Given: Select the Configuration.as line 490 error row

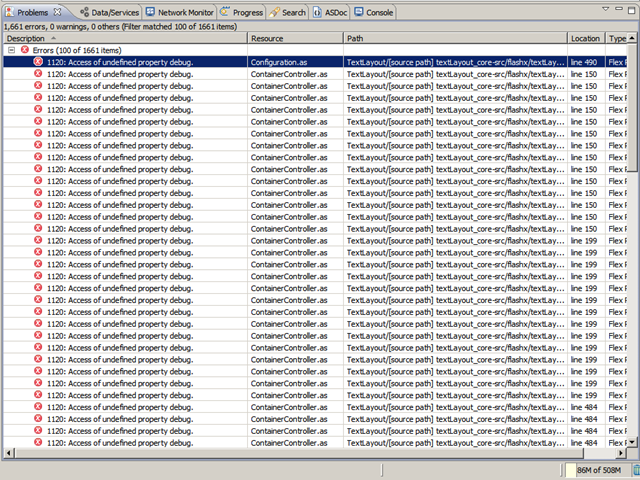Looking at the screenshot, I should click(315, 62).
